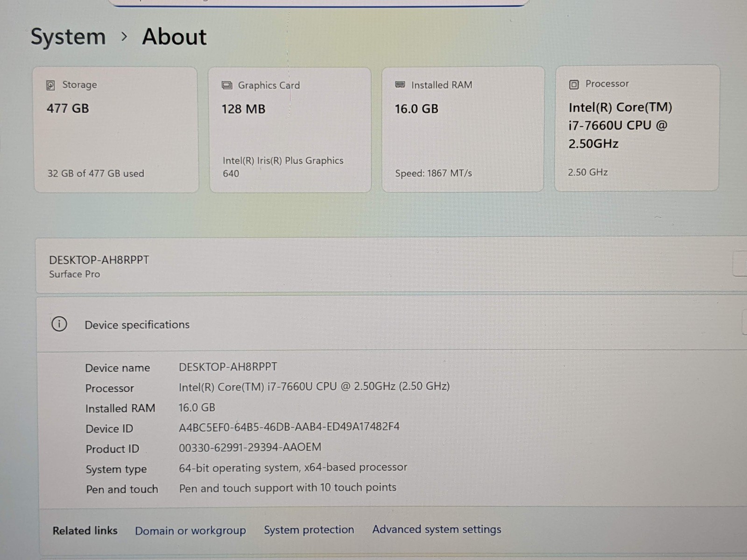Viewport: 747px width, 560px height.
Task: Open Advanced system settings link
Action: click(x=437, y=529)
